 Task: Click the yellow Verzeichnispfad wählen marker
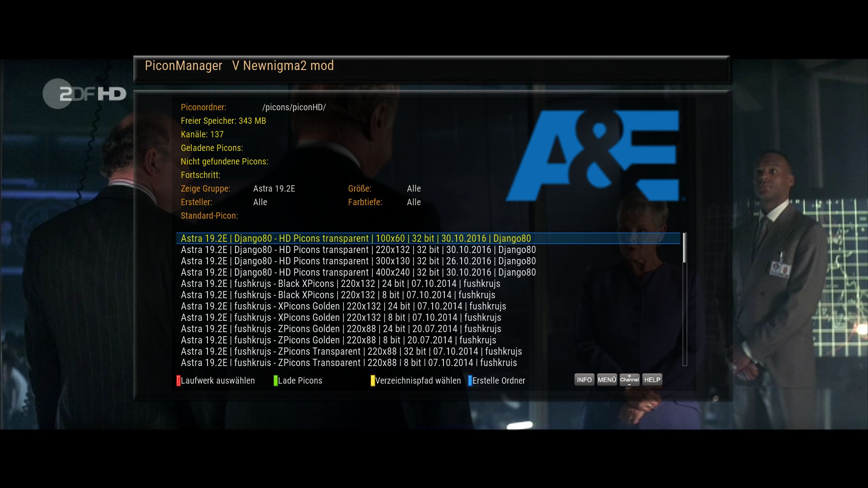(x=373, y=380)
